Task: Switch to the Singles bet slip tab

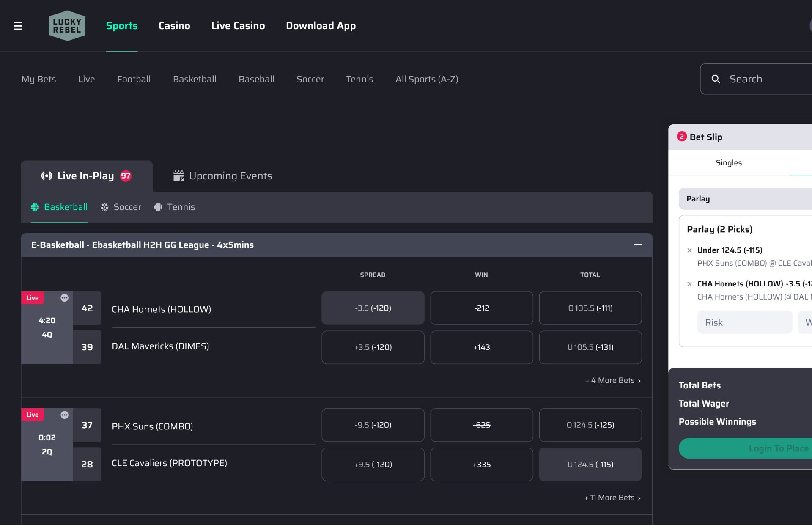Action: (x=729, y=163)
